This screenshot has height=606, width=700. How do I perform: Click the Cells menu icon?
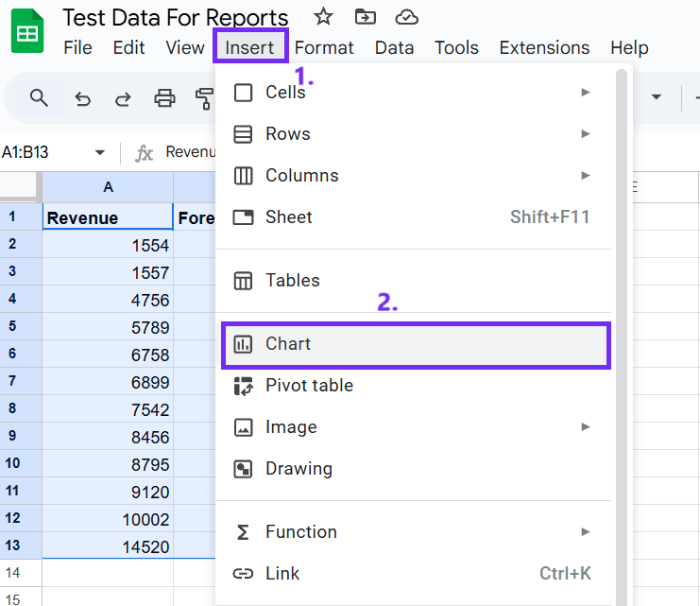244,93
